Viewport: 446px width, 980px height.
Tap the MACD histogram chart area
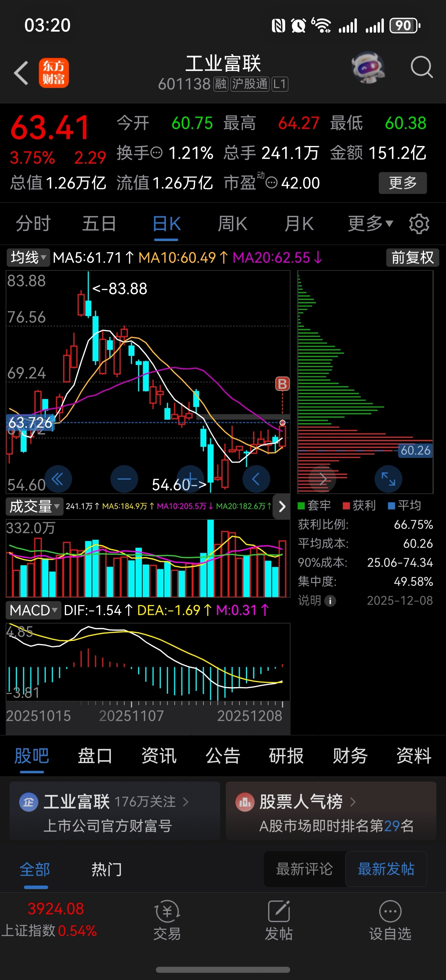(148, 662)
